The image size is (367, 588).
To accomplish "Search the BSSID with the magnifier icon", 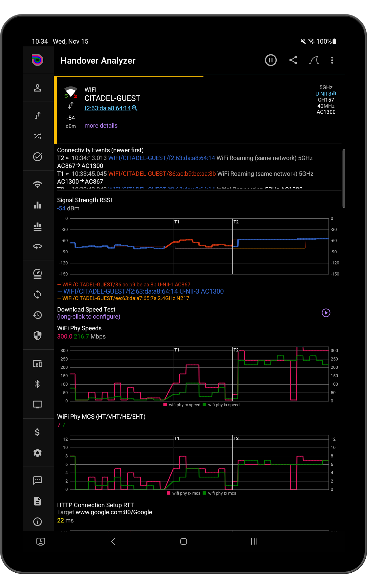I will click(135, 108).
